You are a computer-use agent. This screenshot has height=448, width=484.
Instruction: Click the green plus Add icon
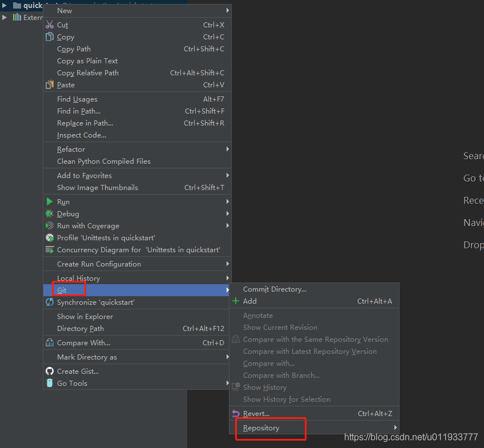point(236,301)
